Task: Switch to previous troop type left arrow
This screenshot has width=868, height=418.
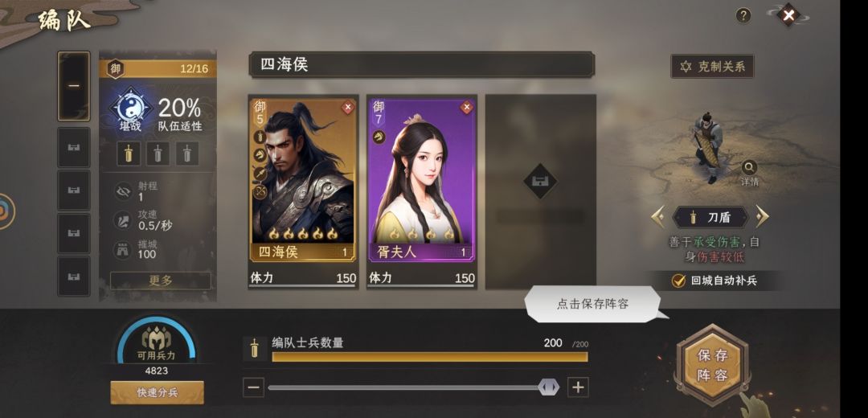Action: [x=658, y=217]
